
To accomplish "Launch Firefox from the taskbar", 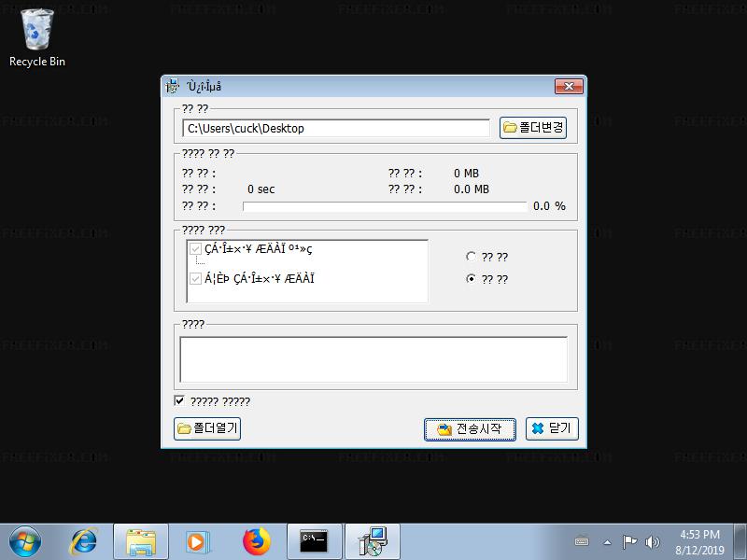I will point(255,540).
